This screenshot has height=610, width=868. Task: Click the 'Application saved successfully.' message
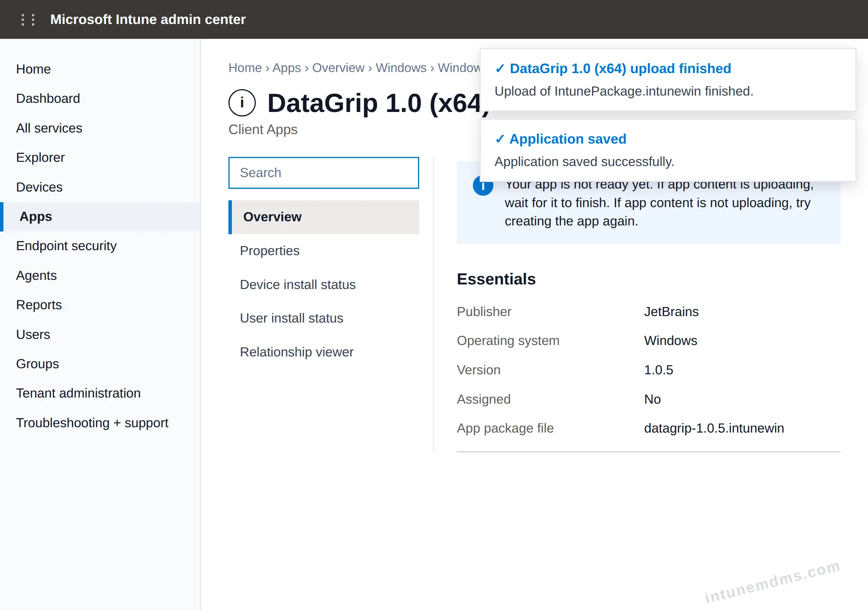point(584,161)
